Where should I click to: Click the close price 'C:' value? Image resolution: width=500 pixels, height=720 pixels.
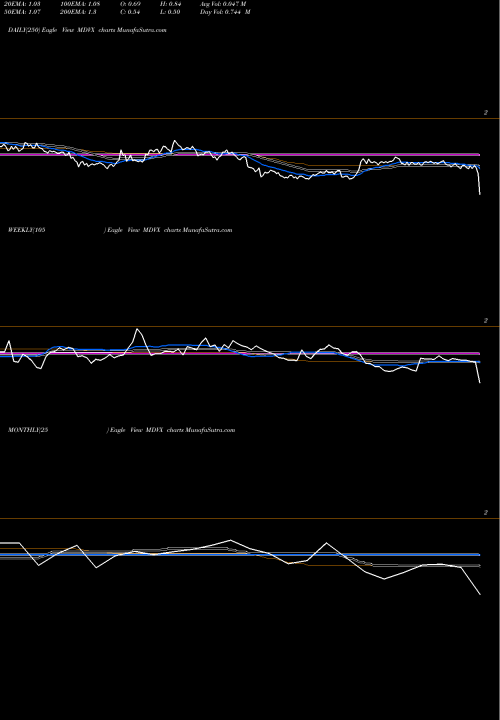coord(130,12)
